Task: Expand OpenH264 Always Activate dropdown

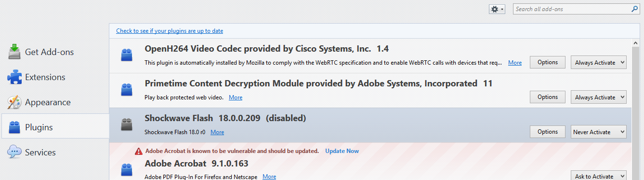Action: coord(599,62)
